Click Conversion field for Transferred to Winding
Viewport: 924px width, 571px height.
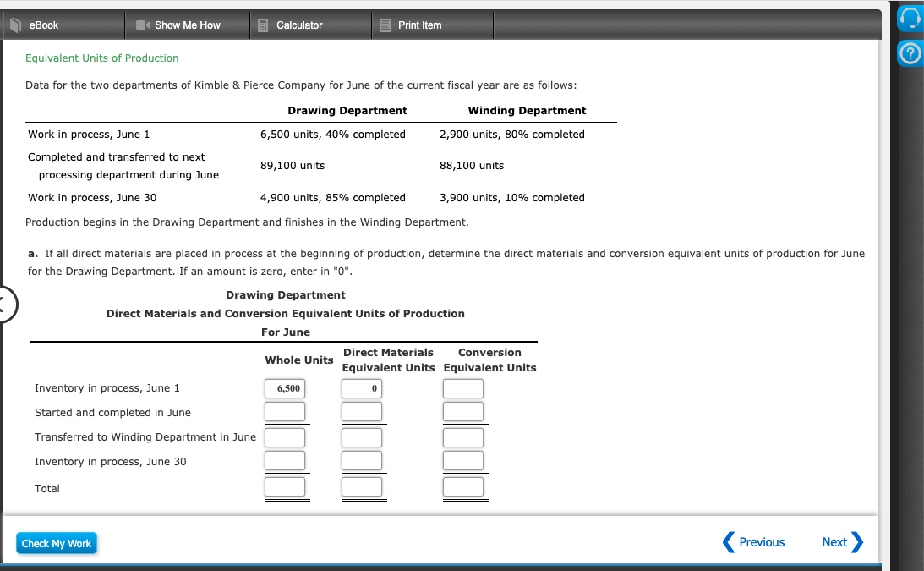point(463,437)
